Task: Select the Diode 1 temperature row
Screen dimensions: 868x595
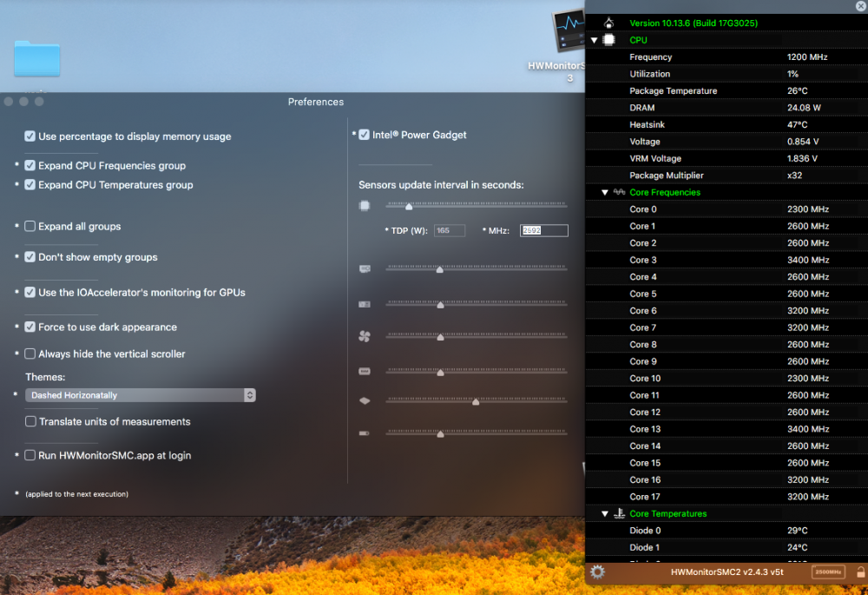Action: [x=727, y=547]
